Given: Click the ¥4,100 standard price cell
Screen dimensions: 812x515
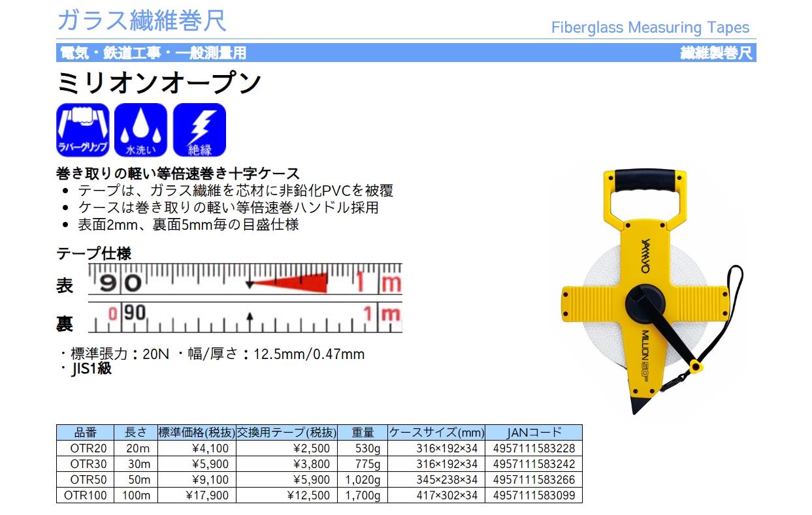Looking at the screenshot, I should tap(197, 448).
